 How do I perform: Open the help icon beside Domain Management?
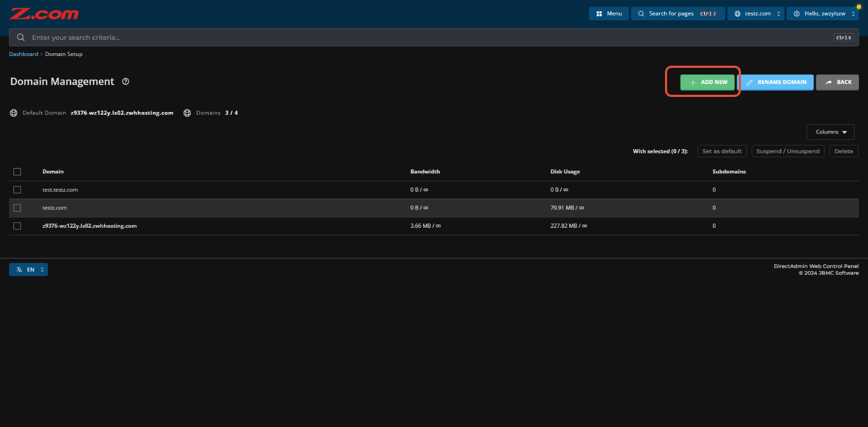(x=125, y=81)
